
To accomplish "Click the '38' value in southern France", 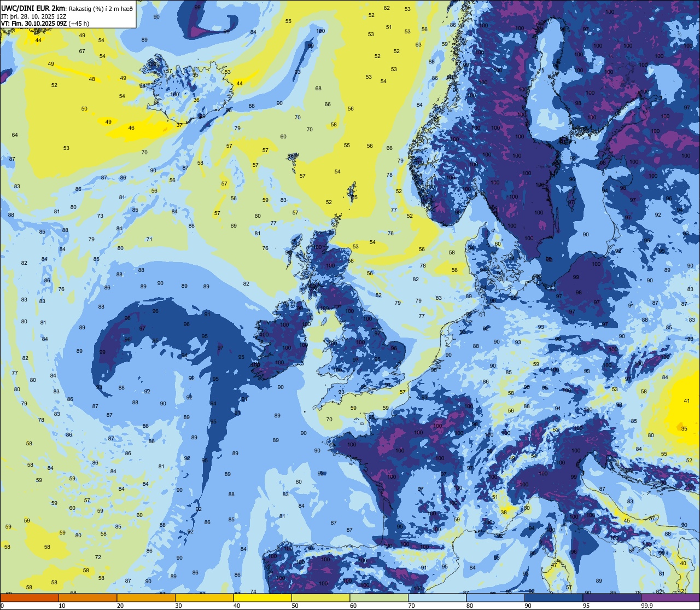I will 504,512.
